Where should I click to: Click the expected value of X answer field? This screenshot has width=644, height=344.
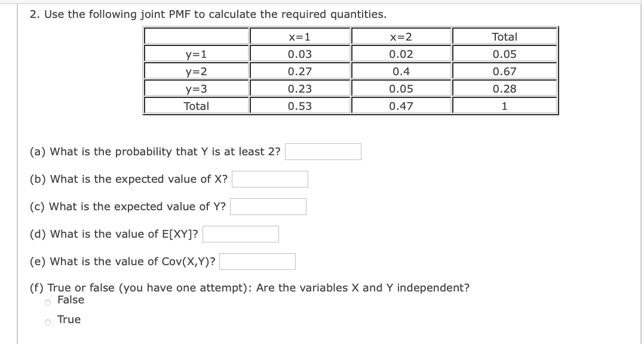pos(270,179)
